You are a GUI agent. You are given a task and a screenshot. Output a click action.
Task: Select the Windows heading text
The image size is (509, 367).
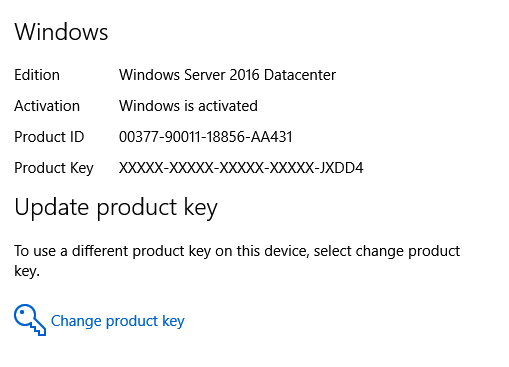click(x=61, y=32)
